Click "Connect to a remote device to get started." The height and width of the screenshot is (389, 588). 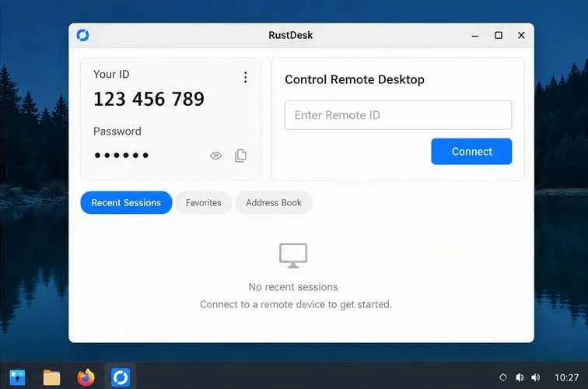coord(296,304)
